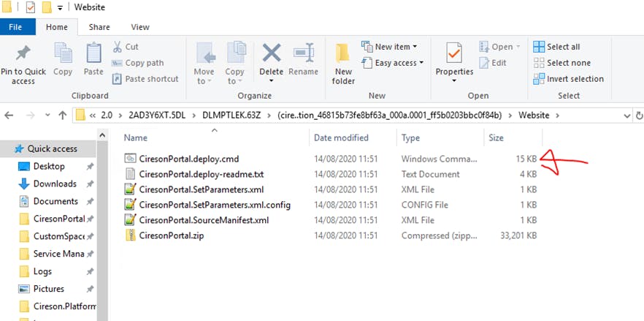Click the DLMPTLEK.63Z breadcrumb segment
This screenshot has height=321, width=644.
tap(231, 116)
